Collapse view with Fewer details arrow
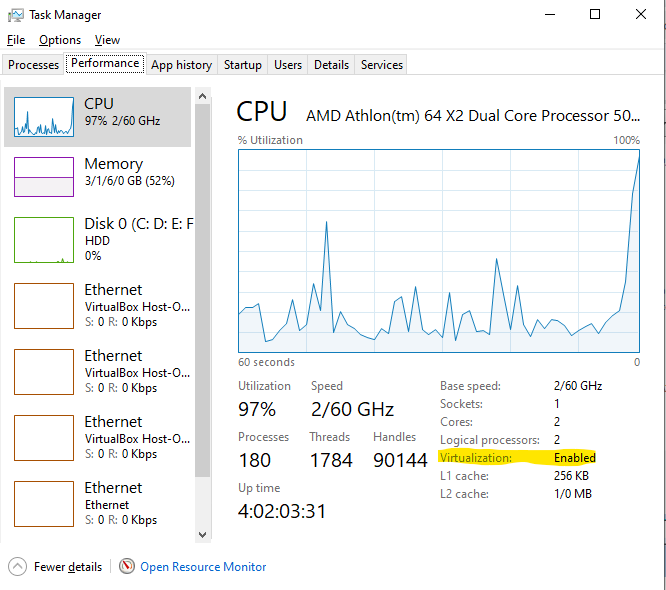The width and height of the screenshot is (666, 590). point(17,567)
